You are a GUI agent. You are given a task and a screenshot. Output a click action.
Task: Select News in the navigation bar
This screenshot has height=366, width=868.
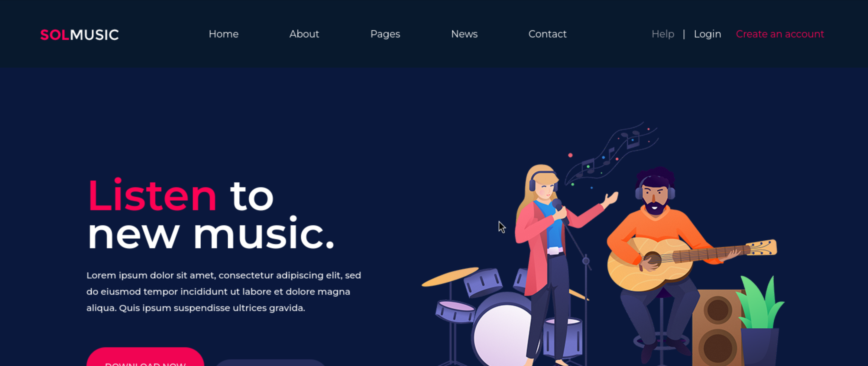464,34
